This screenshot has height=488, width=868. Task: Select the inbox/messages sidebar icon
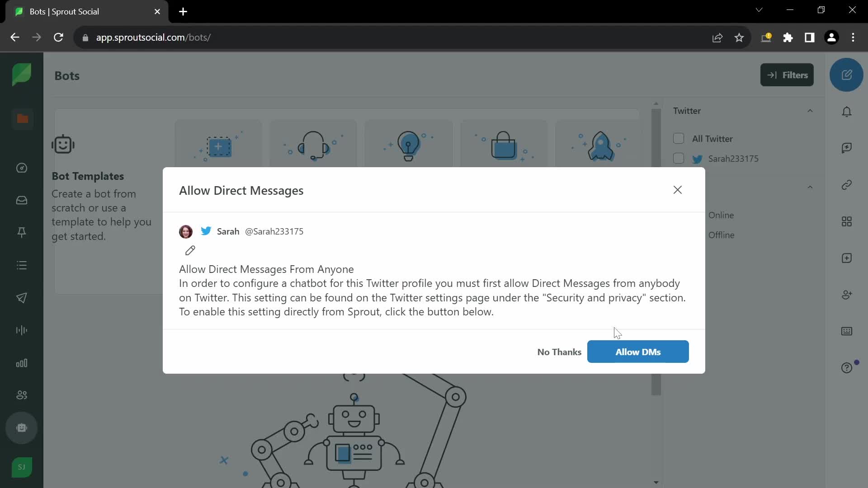point(21,200)
